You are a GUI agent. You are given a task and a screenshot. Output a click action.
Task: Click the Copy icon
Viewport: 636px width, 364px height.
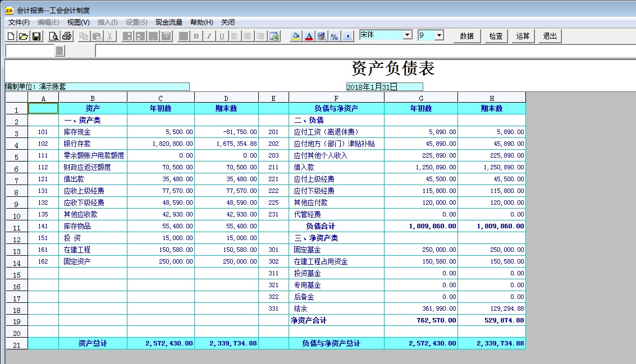pyautogui.click(x=84, y=36)
